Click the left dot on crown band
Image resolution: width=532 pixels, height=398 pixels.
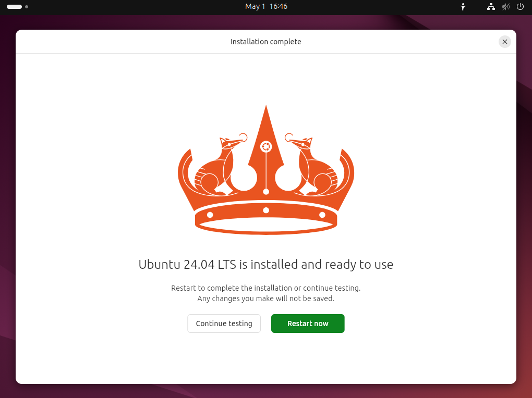[x=210, y=215]
